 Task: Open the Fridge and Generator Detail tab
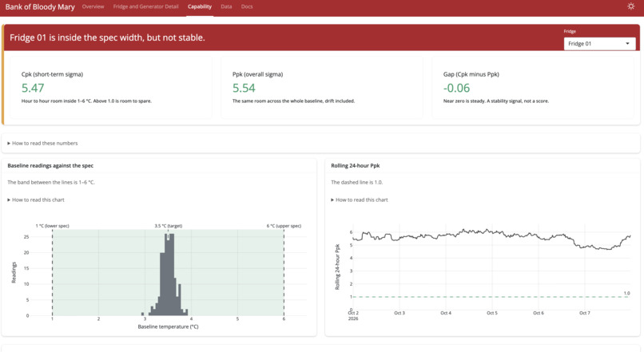(145, 6)
